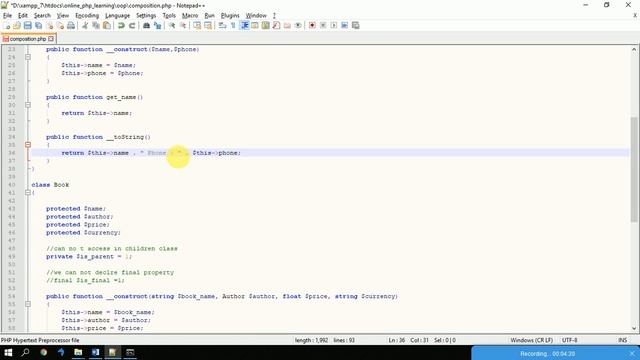This screenshot has width=640, height=360.
Task: Click the Close document toolbar icon
Action: pyautogui.click(x=49, y=25)
